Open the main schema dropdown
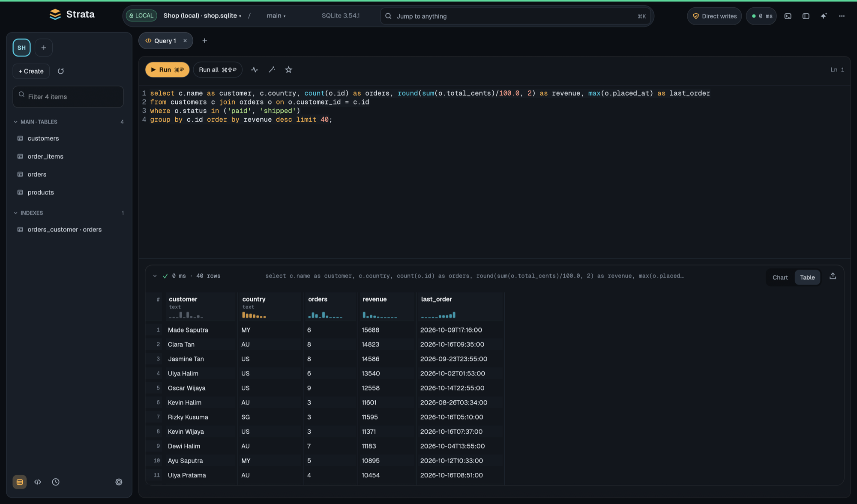 [x=276, y=15]
